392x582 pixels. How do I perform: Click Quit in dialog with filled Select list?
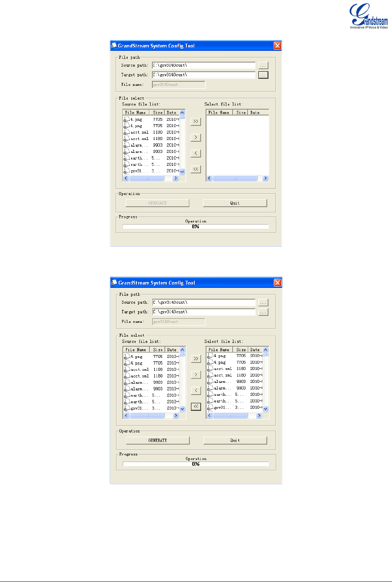[235, 440]
